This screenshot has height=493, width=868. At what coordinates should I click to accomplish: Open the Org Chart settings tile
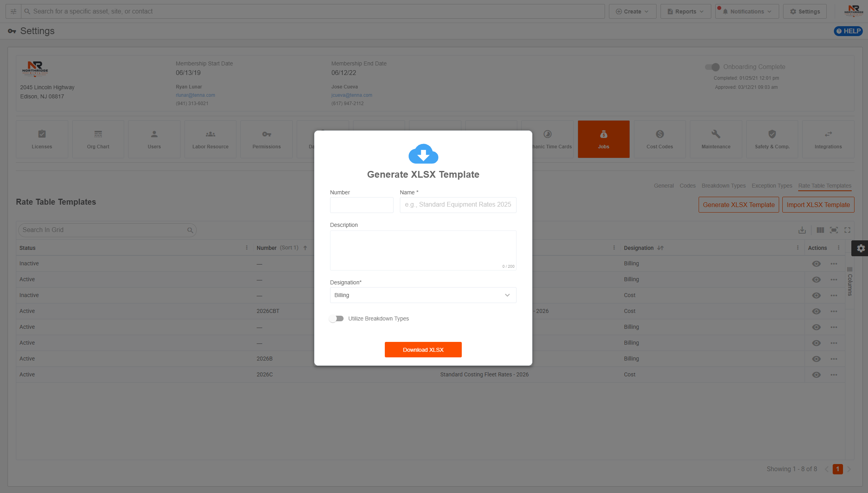pyautogui.click(x=98, y=139)
